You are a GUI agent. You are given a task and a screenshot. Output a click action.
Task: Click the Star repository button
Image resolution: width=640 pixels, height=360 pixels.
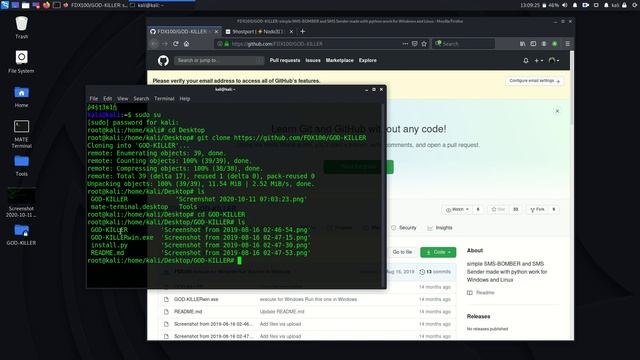click(498, 209)
